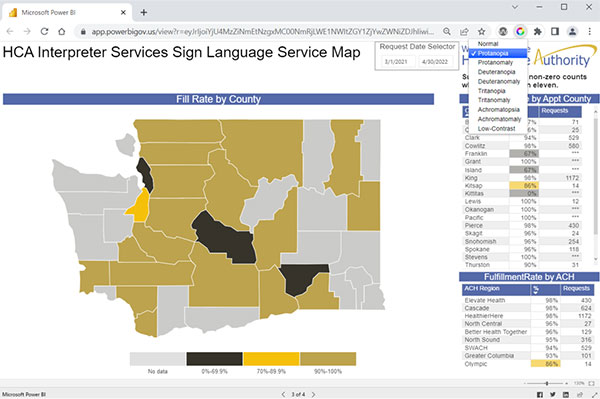Select Kitsap row in county table
The height and width of the screenshot is (399, 600).
522,186
